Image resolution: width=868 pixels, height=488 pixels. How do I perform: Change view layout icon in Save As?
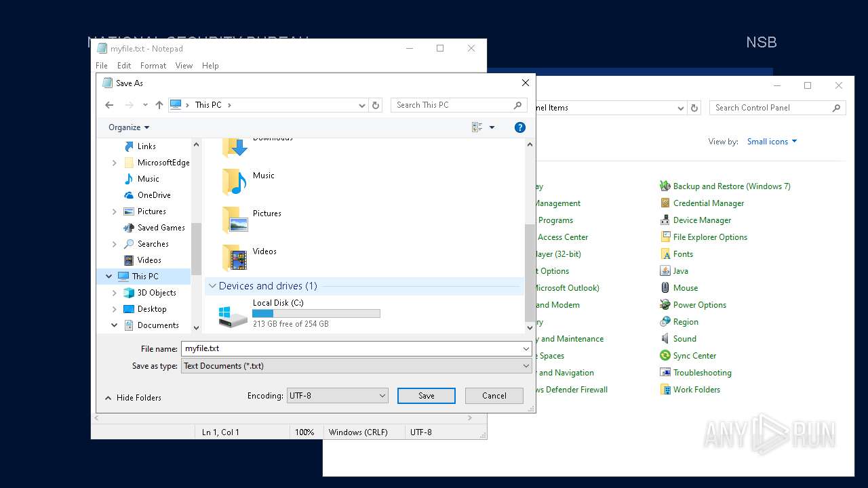(x=477, y=127)
